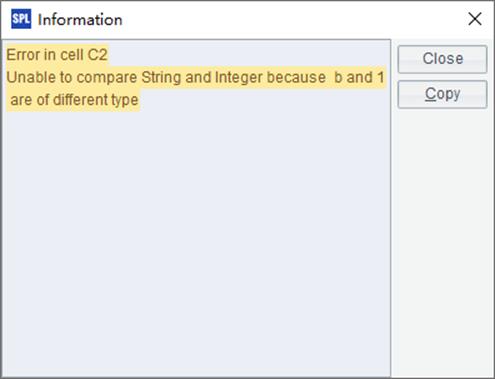Viewport: 495px width, 379px height.
Task: Click the "Information" window title text
Action: (x=80, y=20)
